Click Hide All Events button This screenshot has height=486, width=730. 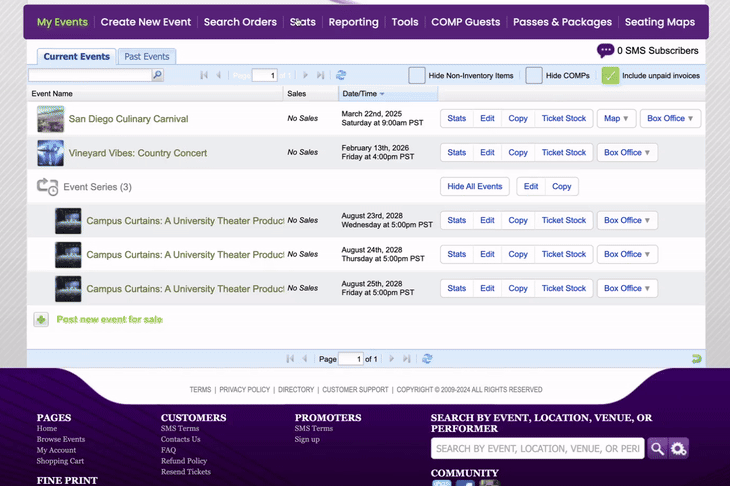pyautogui.click(x=475, y=187)
